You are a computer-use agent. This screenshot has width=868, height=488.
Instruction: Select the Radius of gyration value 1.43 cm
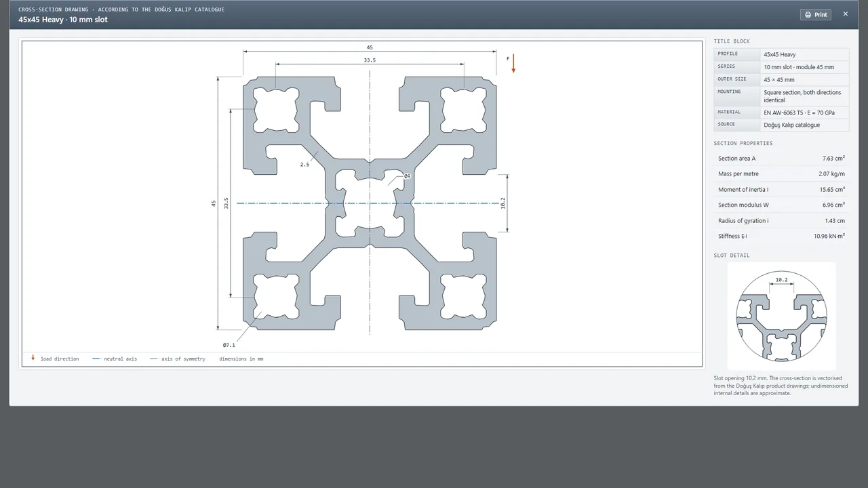(x=835, y=220)
